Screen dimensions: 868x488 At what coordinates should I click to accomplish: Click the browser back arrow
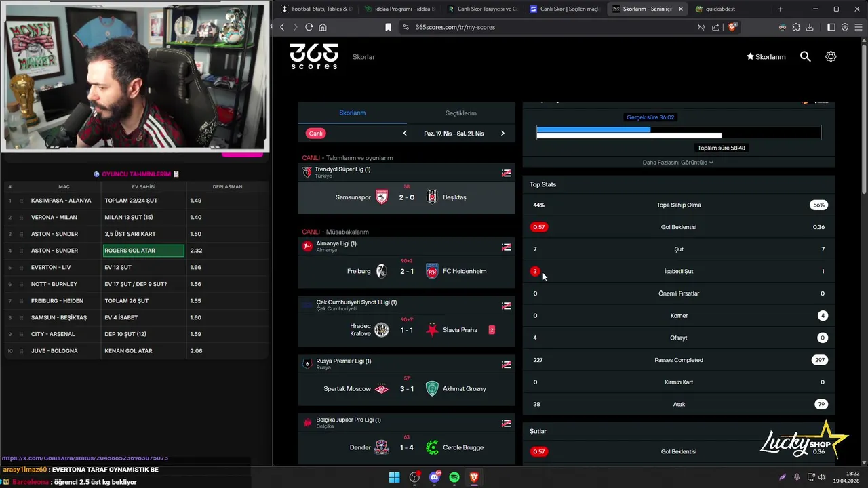[283, 27]
